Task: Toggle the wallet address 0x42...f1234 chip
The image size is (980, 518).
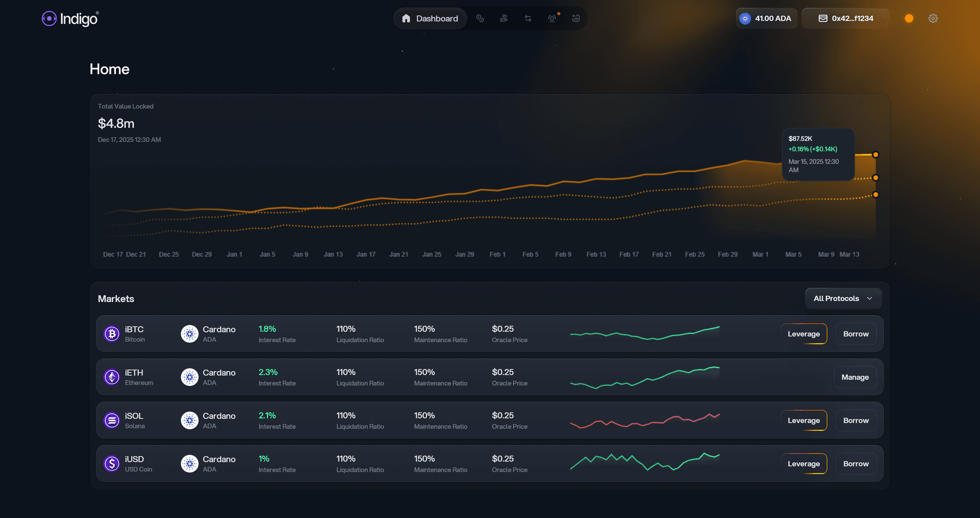Action: point(846,18)
